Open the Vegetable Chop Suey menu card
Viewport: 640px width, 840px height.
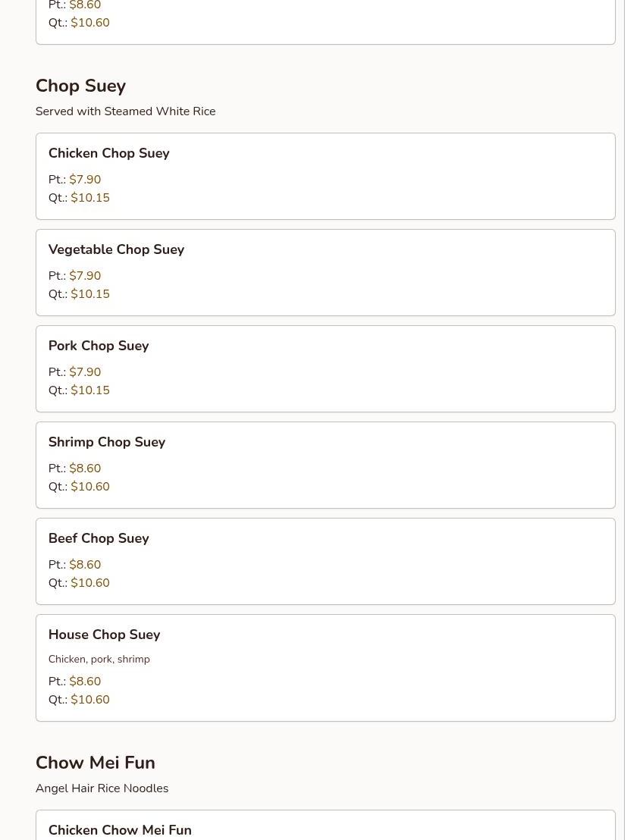click(x=325, y=273)
